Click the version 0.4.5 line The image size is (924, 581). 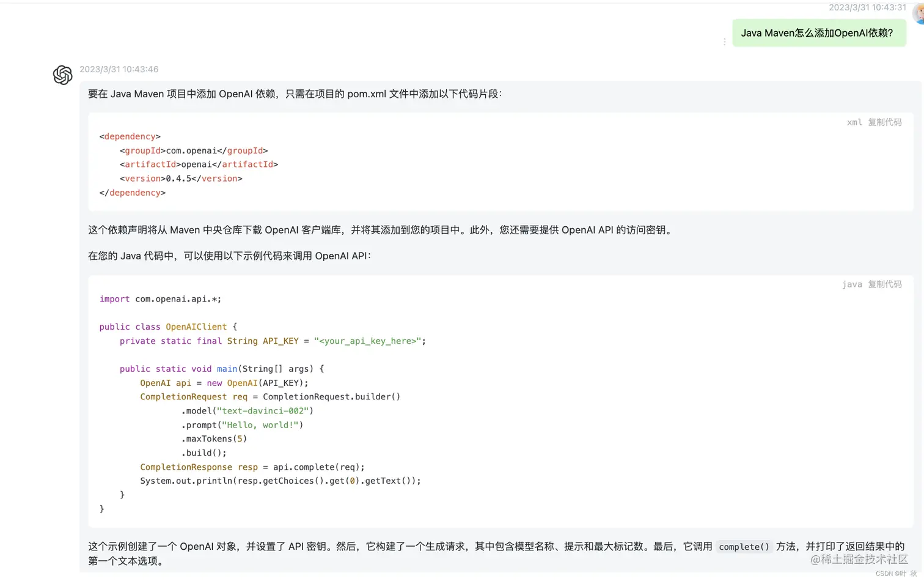point(181,179)
